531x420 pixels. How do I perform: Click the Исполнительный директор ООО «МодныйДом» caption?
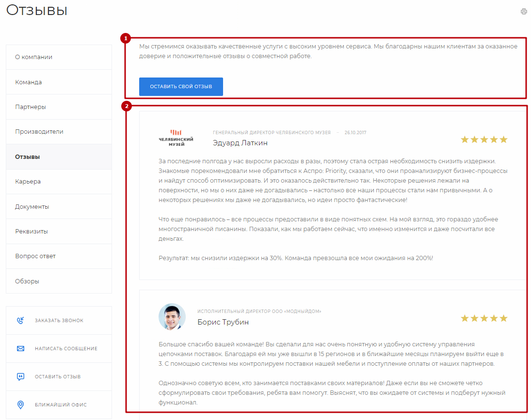pyautogui.click(x=259, y=311)
